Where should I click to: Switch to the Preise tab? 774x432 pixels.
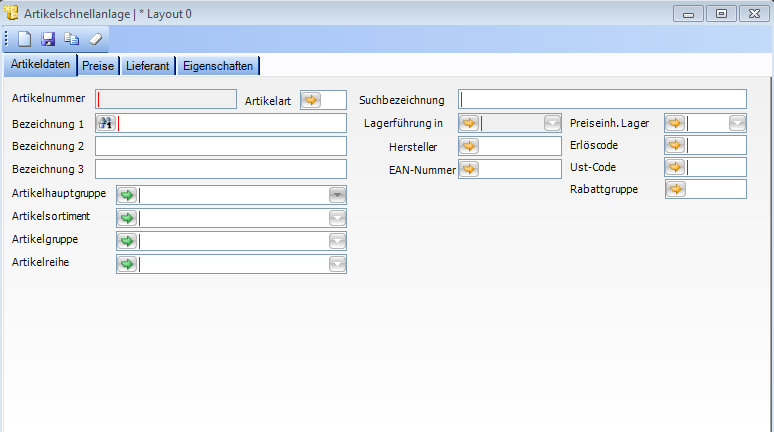click(x=98, y=66)
